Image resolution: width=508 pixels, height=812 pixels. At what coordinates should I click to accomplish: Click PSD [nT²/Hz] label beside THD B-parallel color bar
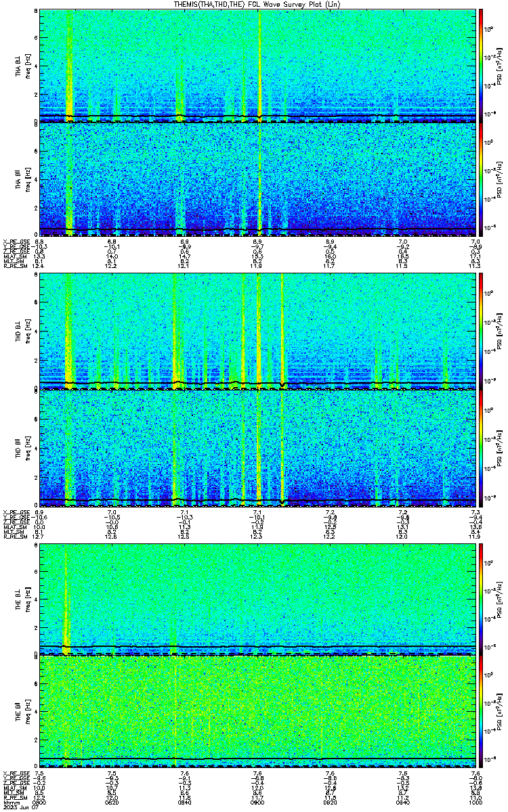coord(499,447)
